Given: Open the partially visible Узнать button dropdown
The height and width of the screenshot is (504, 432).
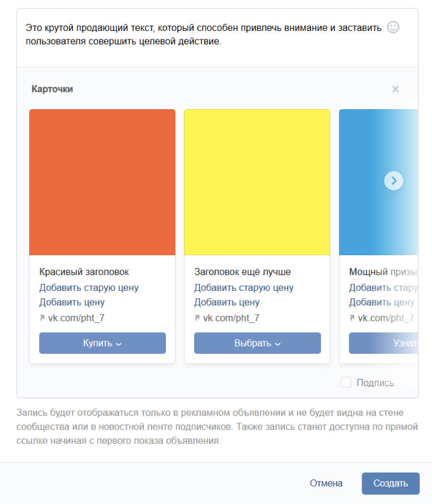Looking at the screenshot, I should click(x=383, y=343).
